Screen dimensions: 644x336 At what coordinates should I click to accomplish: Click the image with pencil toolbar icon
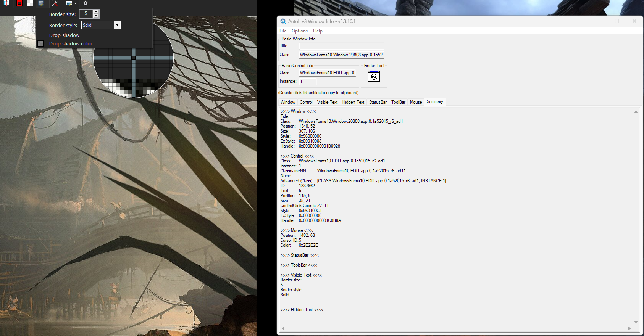[x=69, y=3]
